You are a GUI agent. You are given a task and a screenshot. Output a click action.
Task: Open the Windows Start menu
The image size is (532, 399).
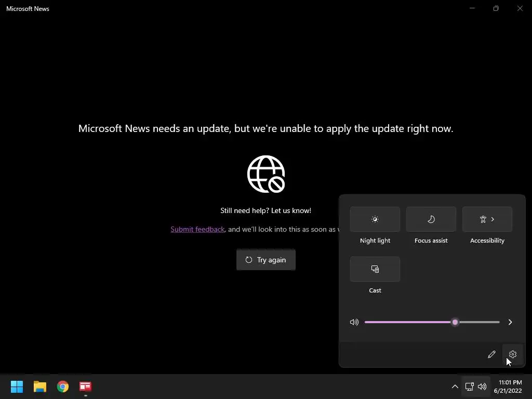tap(17, 387)
